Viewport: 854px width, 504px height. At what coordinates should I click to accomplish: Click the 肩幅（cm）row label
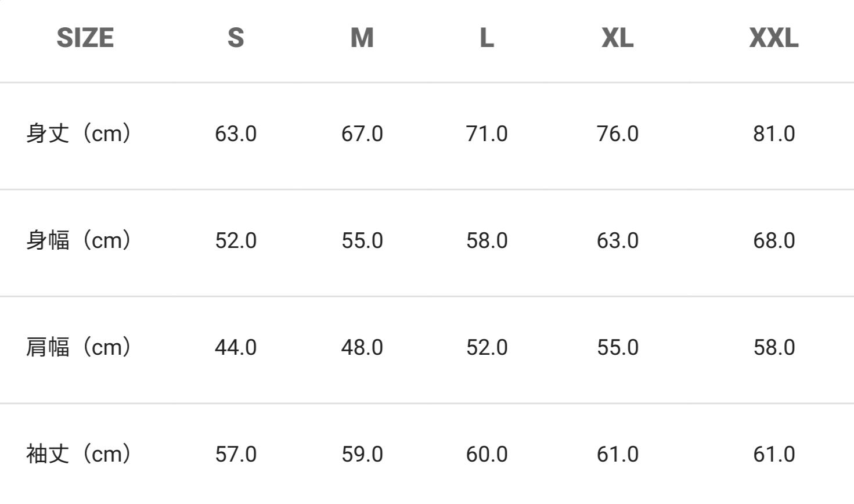(78, 347)
